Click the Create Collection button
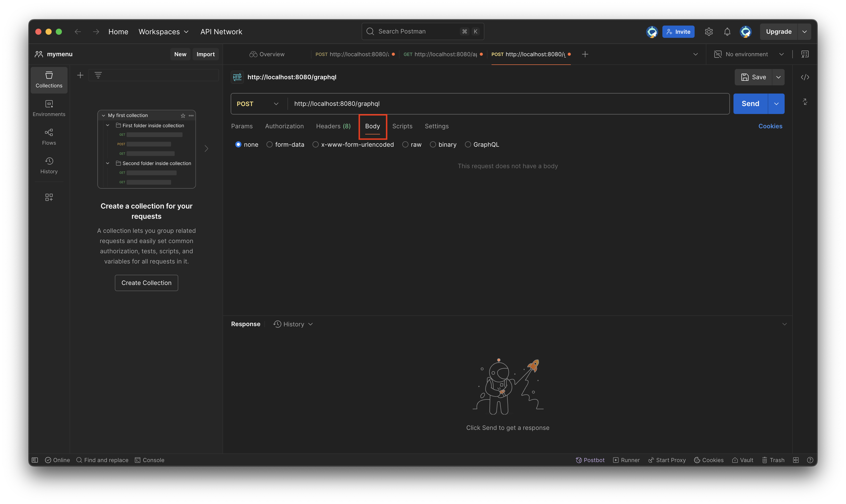 pos(147,283)
